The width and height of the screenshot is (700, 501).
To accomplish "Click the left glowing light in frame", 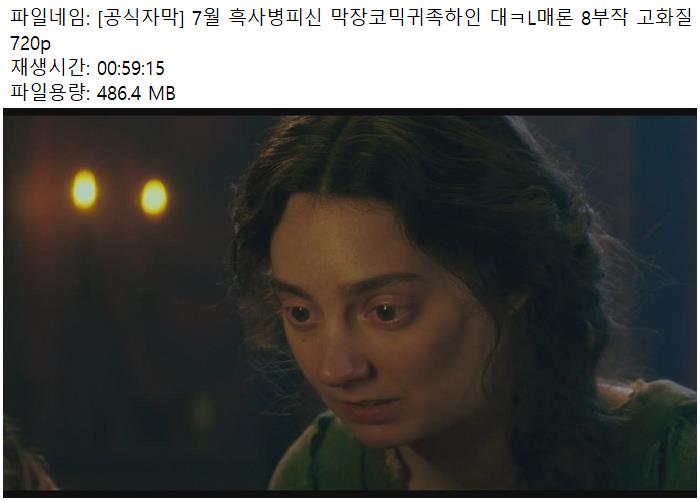I will [84, 189].
